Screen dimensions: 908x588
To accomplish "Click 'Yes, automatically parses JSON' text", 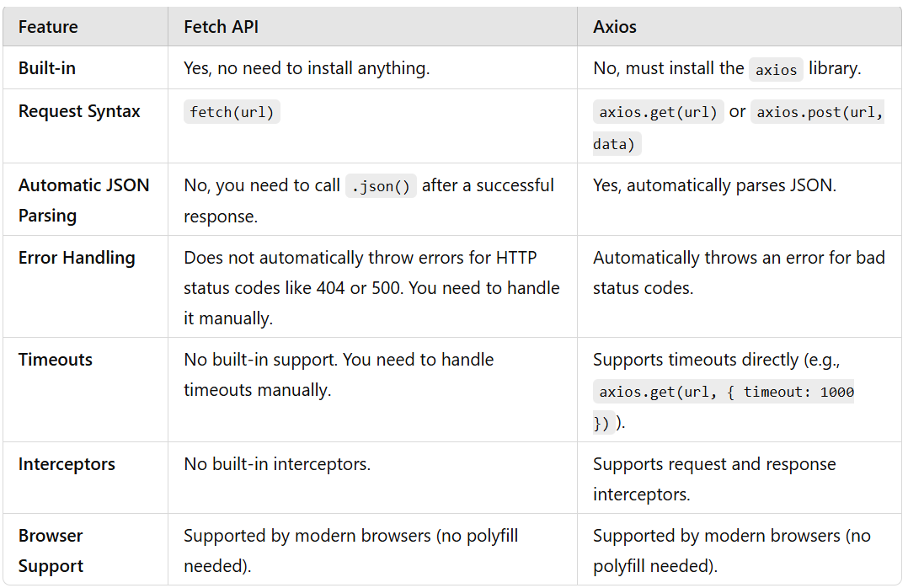I will [714, 185].
